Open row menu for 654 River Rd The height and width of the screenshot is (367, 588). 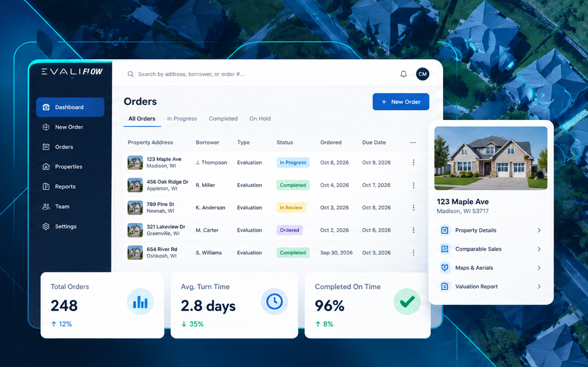pos(413,252)
